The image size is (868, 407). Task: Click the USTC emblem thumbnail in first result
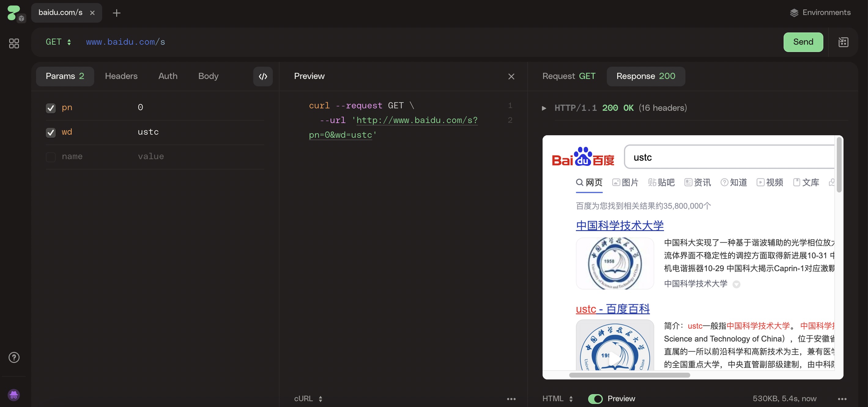click(x=615, y=263)
